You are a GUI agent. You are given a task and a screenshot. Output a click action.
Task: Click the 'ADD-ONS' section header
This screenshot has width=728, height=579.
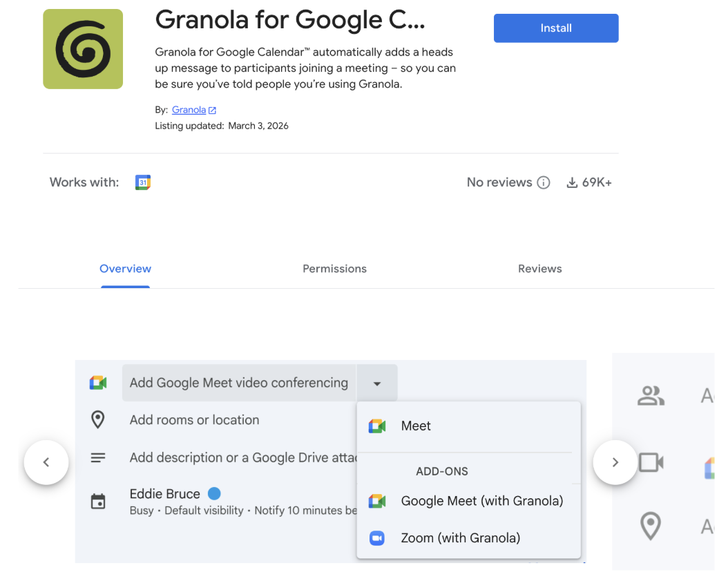[x=441, y=471]
